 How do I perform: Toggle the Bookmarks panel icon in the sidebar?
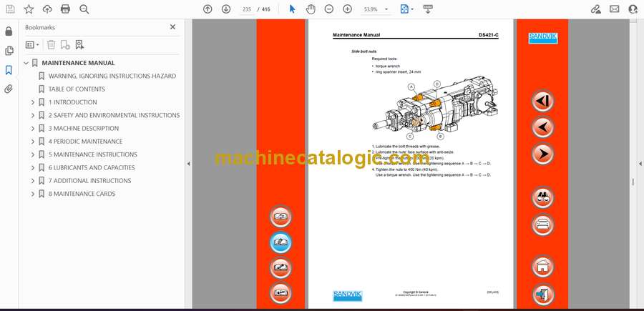pyautogui.click(x=9, y=70)
